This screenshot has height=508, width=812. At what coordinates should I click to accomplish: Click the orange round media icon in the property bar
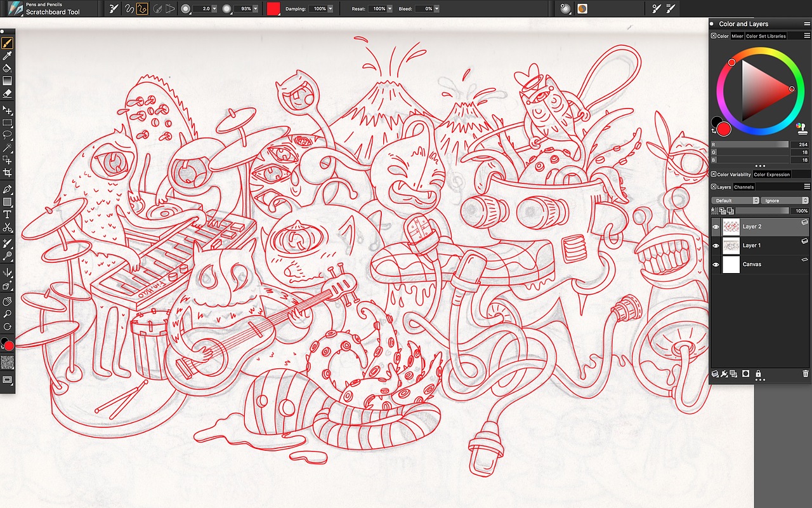(x=582, y=9)
